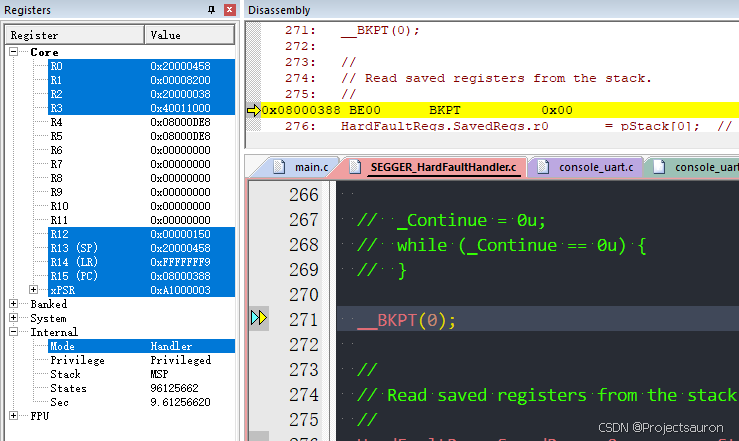Click the execution arrow marker at line 271

259,319
